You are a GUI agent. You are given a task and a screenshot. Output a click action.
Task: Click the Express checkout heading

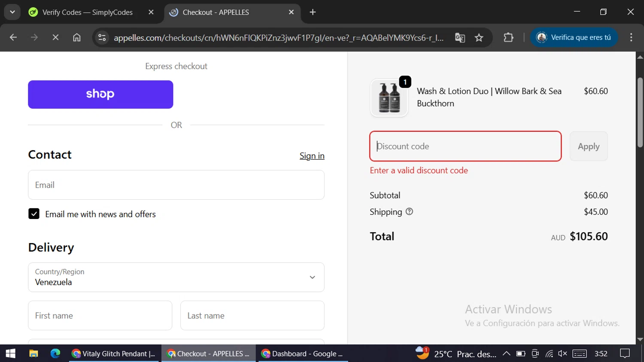(176, 66)
